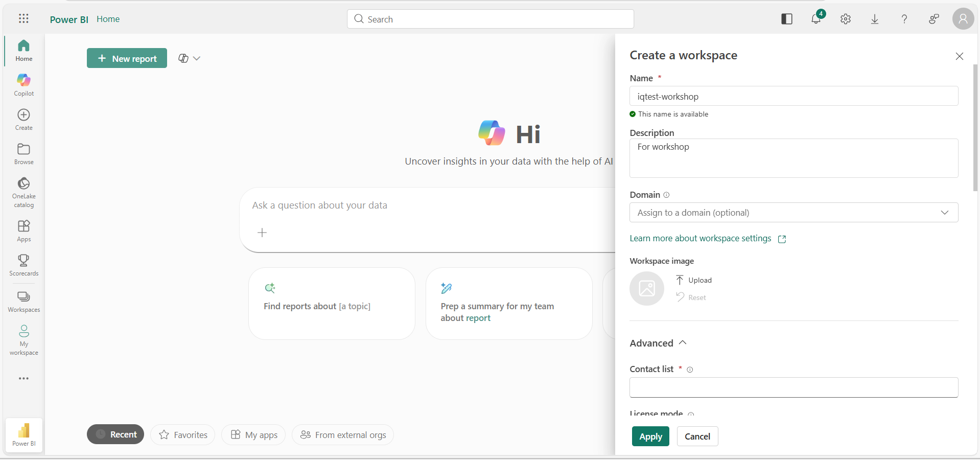Apply the new workspace settings
Screen dimensions: 980x460
[650, 436]
